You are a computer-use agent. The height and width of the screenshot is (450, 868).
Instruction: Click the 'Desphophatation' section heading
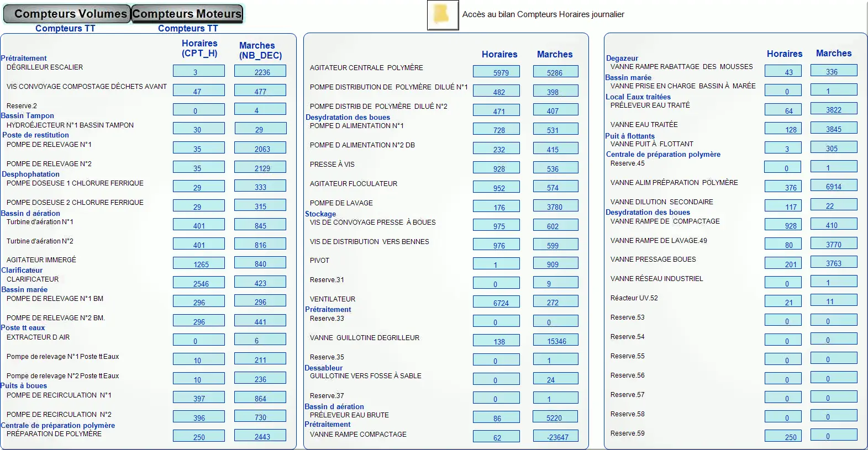30,174
